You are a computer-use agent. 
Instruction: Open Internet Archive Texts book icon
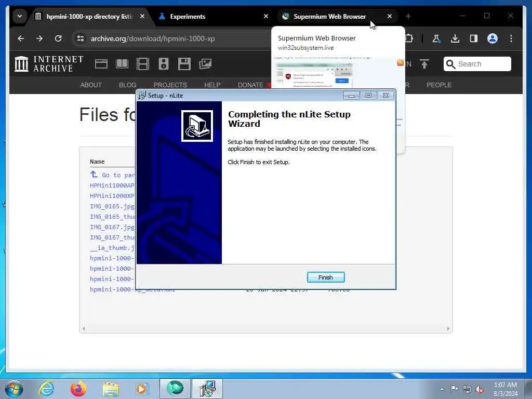tap(122, 64)
